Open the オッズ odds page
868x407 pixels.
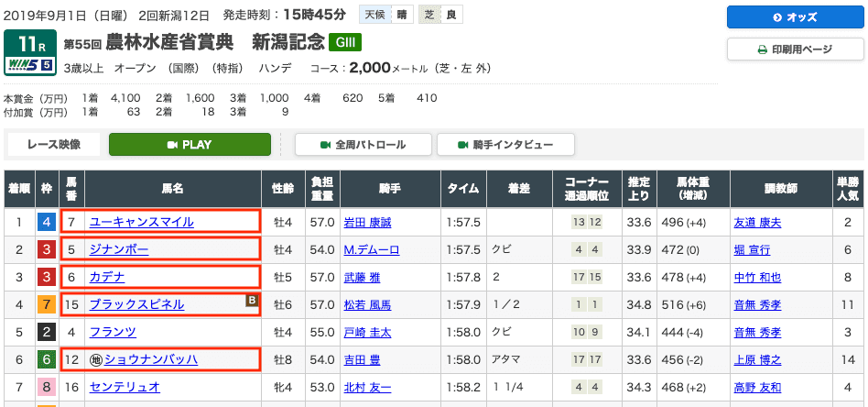click(795, 17)
